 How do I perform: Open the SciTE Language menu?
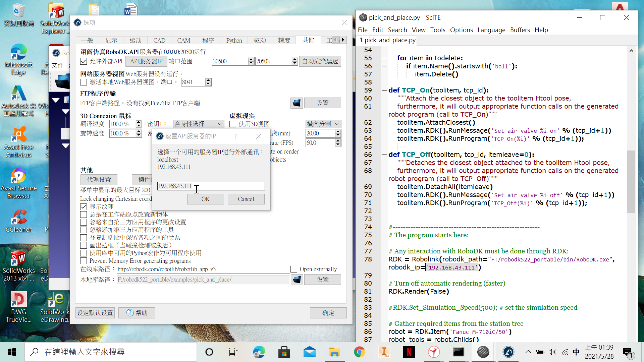pos(491,30)
